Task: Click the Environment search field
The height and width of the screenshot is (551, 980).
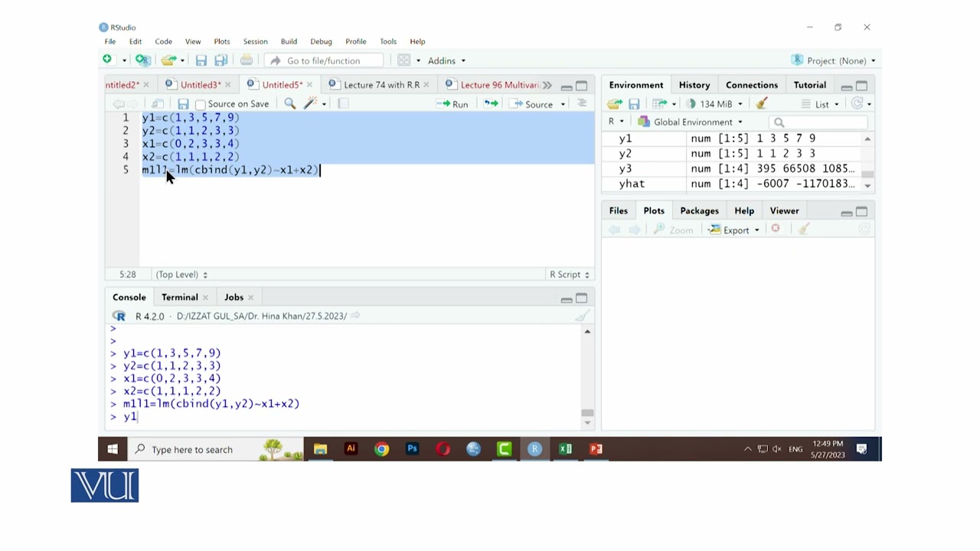Action: [818, 122]
